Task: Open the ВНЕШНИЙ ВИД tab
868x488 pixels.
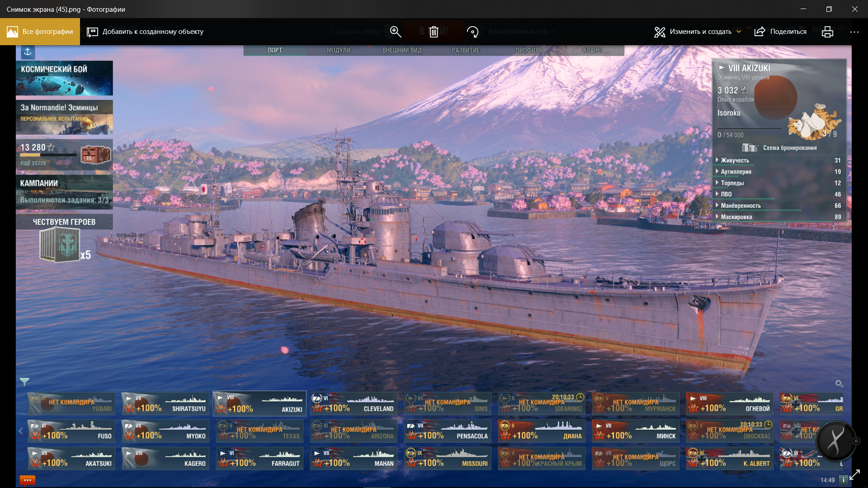Action: (x=402, y=50)
